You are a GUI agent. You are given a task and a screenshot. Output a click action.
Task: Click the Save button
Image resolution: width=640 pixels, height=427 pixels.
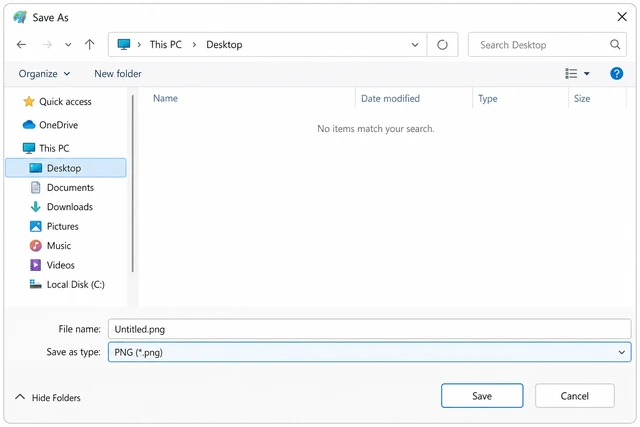tap(482, 396)
